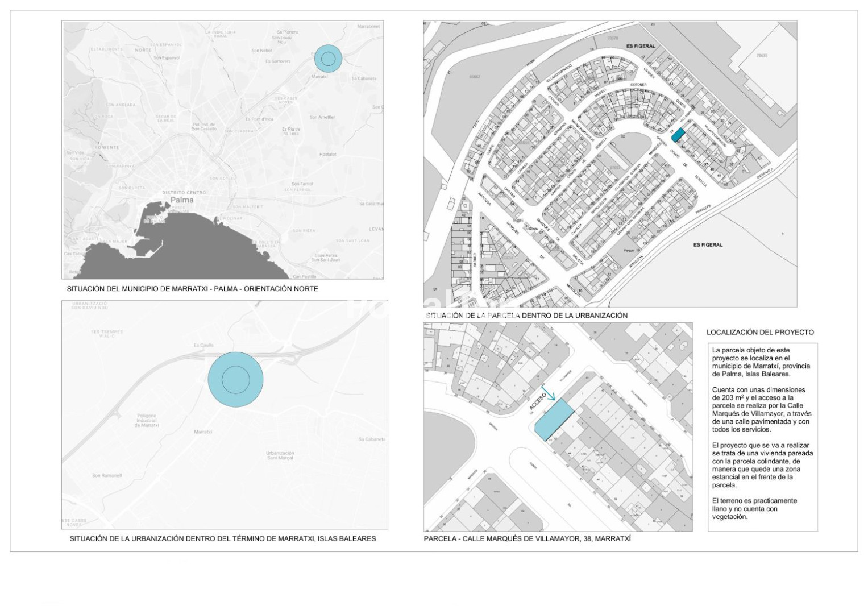Click the project description text box
Screen dimensions: 868x614
point(762,437)
